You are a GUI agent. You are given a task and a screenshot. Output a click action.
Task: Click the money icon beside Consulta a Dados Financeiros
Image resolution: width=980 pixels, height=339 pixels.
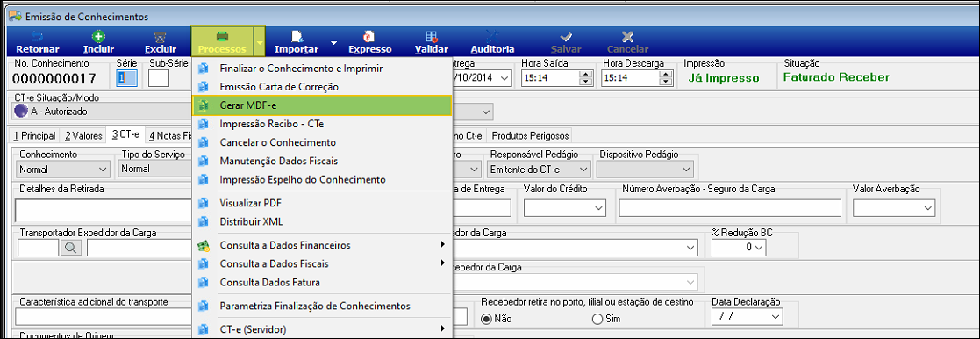coord(203,245)
